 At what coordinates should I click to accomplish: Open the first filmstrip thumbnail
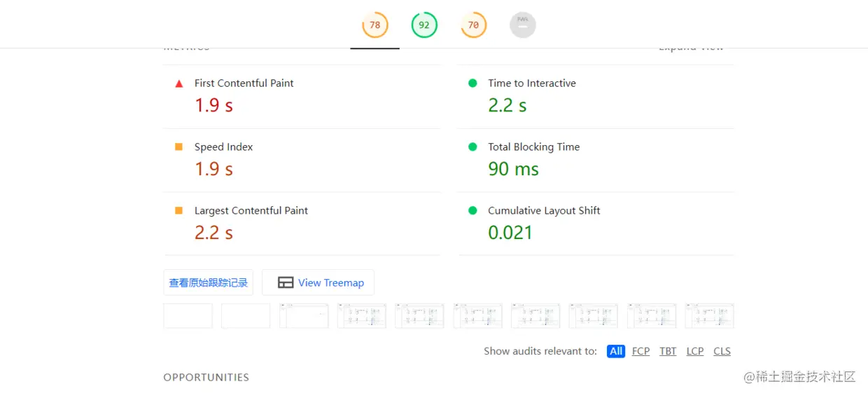coord(188,316)
